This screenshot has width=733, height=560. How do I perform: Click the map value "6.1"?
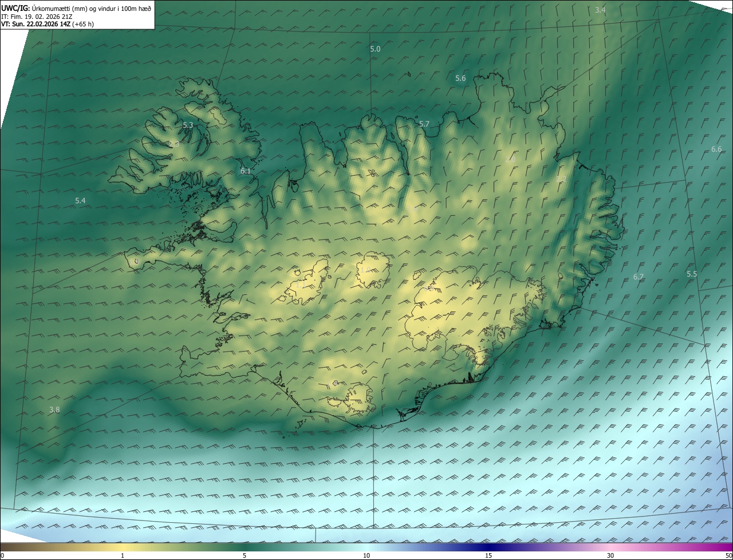[x=246, y=171]
